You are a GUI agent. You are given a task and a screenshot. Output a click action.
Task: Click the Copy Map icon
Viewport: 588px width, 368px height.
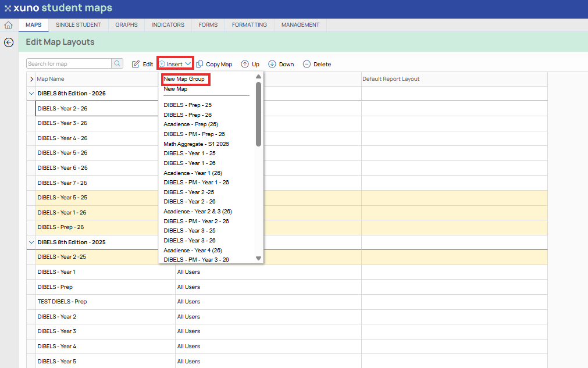point(199,64)
